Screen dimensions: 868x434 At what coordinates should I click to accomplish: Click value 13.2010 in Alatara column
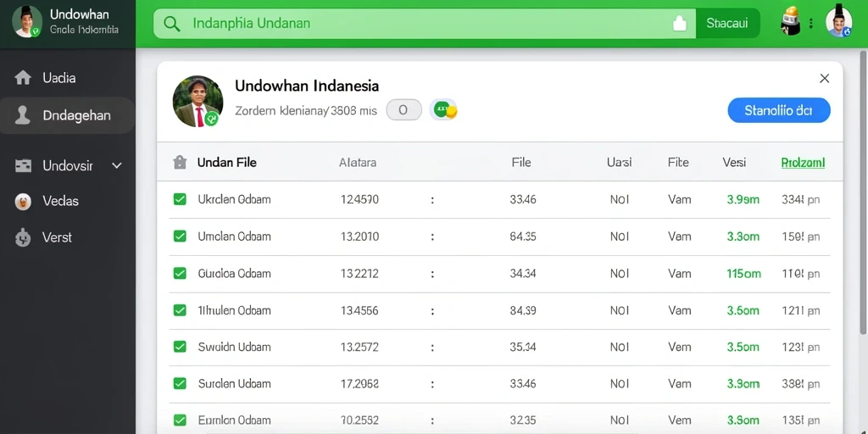[x=359, y=237]
